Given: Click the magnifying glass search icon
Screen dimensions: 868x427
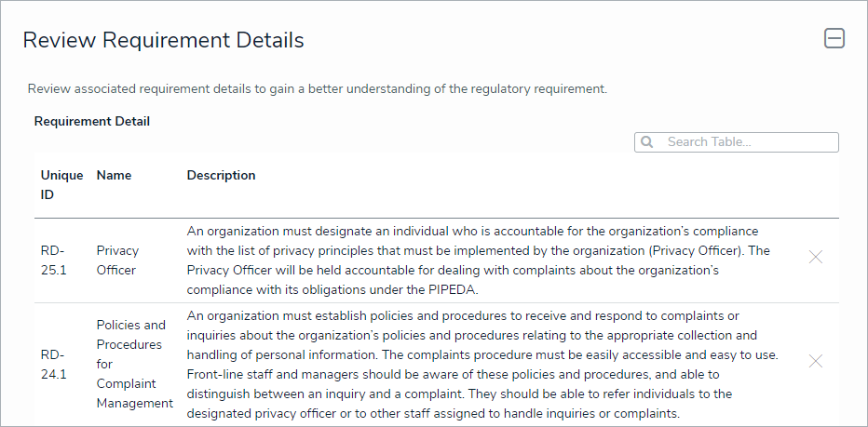Looking at the screenshot, I should (646, 142).
